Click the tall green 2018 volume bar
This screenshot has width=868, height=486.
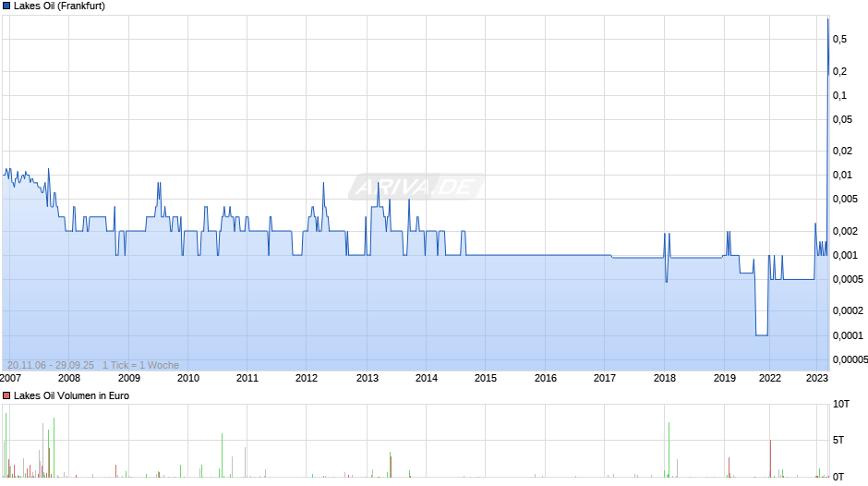point(669,450)
